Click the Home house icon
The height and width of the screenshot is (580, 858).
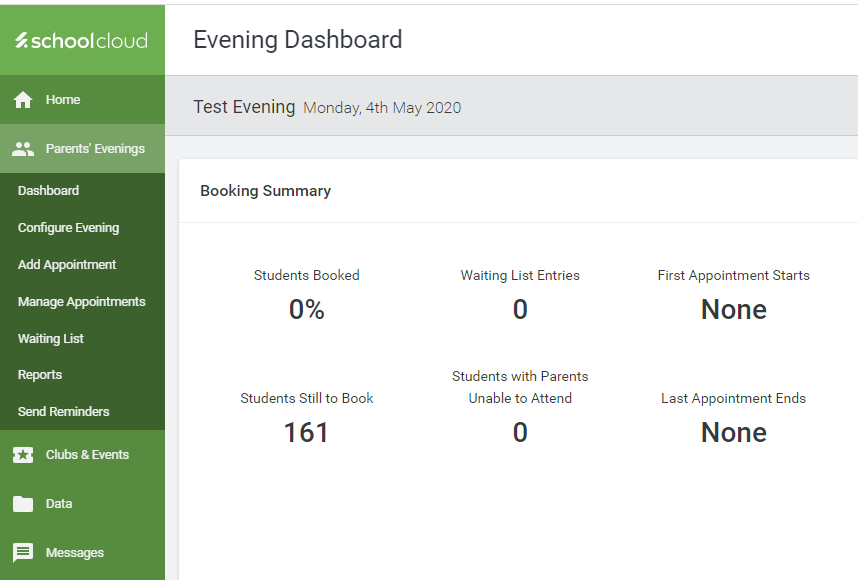pyautogui.click(x=23, y=100)
